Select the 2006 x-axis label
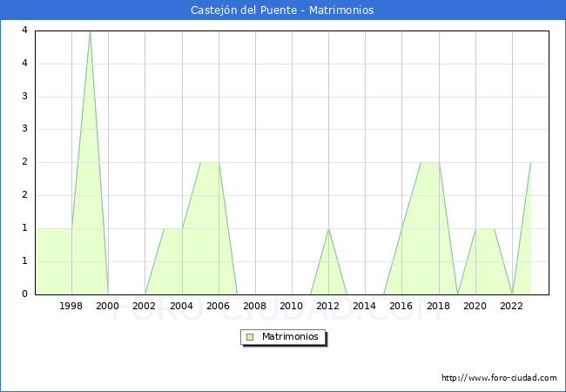The image size is (566, 392). tap(218, 306)
